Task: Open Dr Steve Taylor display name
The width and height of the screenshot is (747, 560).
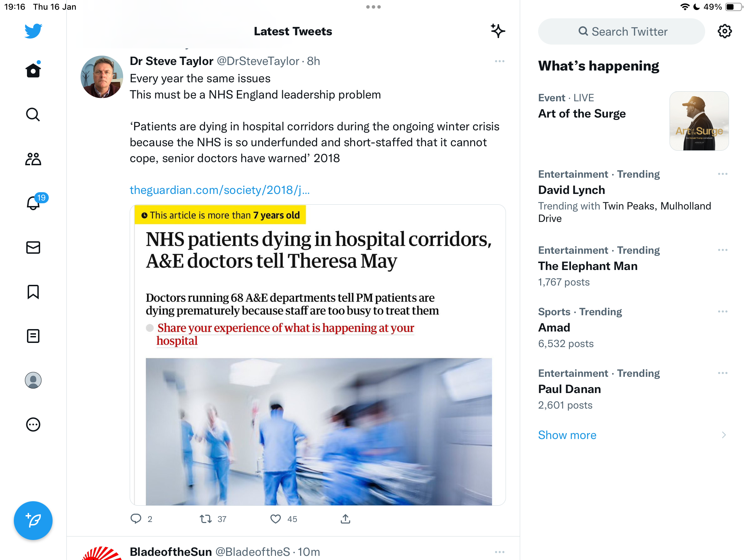Action: pyautogui.click(x=172, y=61)
